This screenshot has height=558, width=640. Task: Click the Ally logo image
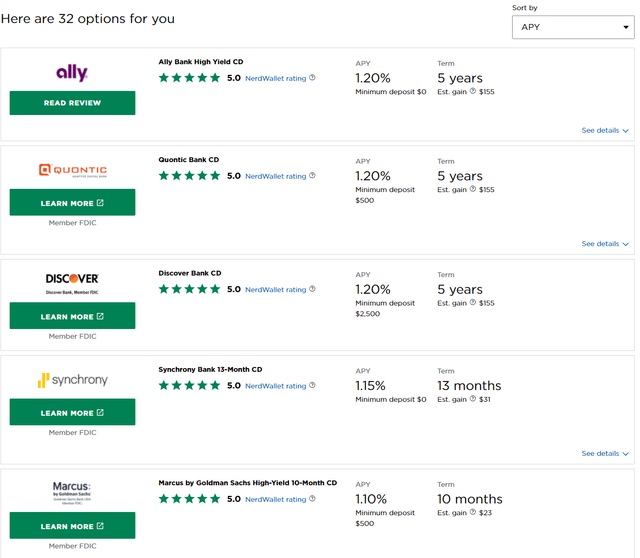coord(72,73)
